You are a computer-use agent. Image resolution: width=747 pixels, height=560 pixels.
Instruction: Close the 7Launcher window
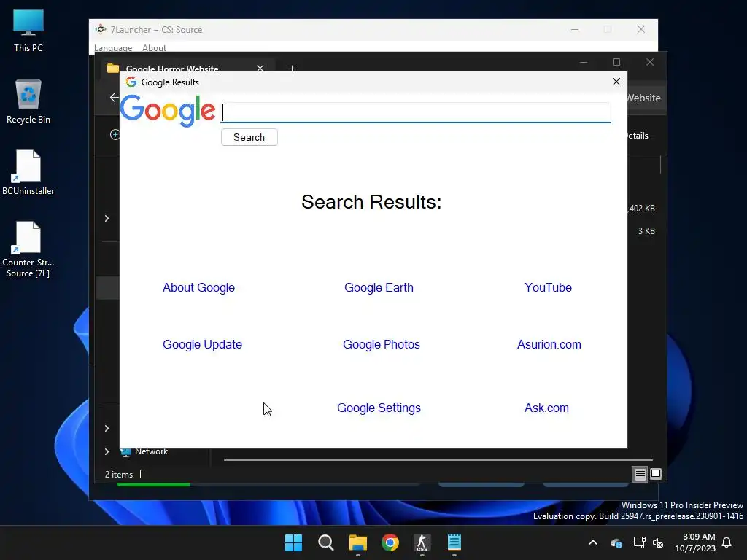coord(640,29)
